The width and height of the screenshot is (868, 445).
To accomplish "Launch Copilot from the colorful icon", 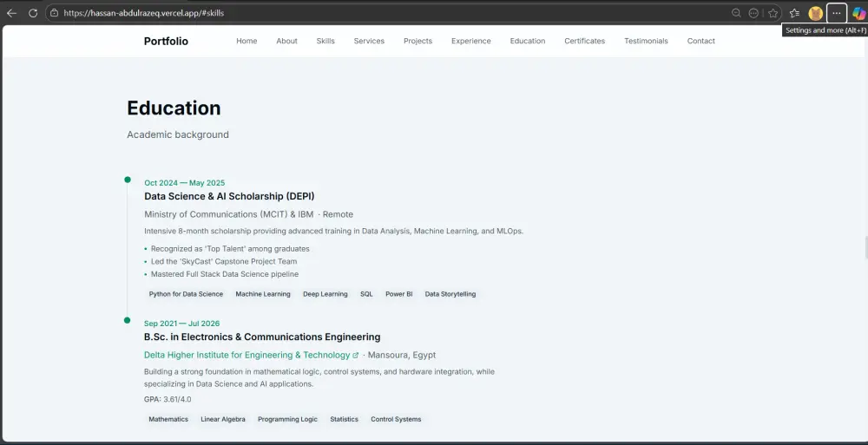I will (858, 13).
